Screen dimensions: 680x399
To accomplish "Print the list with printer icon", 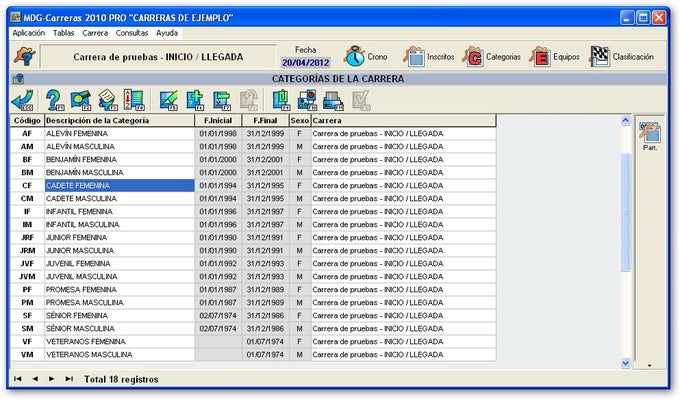I will pyautogui.click(x=333, y=100).
